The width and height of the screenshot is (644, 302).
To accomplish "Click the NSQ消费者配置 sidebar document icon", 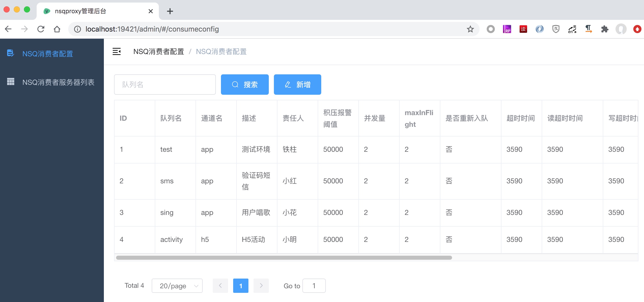I will [10, 53].
